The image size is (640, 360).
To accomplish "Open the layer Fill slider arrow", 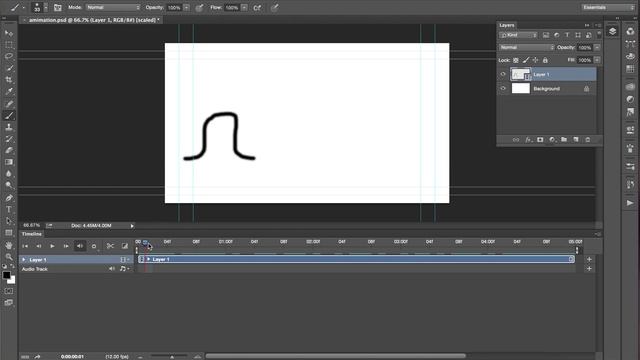I will (597, 60).
